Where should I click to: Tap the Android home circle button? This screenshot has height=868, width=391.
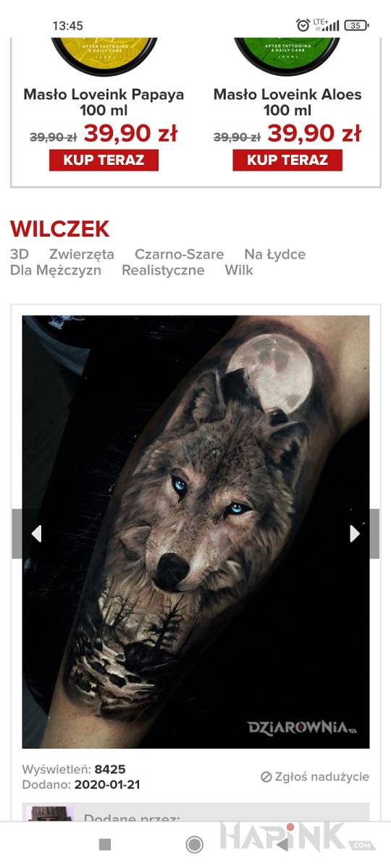(194, 844)
